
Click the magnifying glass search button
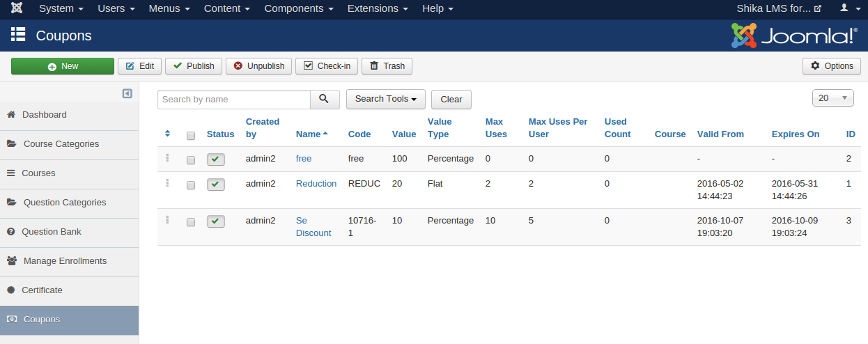(x=325, y=100)
